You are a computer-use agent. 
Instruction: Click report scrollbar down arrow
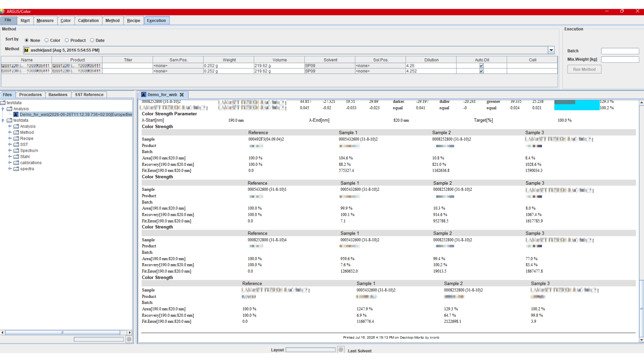pos(641,340)
